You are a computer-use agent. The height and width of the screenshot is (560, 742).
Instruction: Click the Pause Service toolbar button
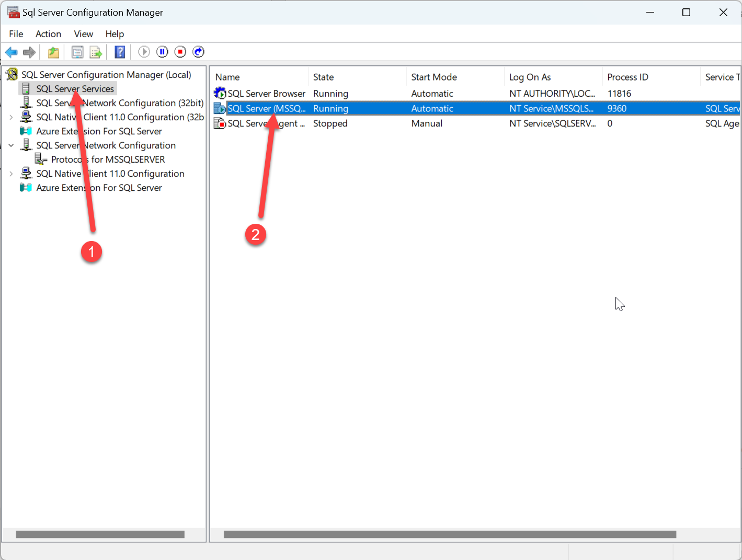162,52
